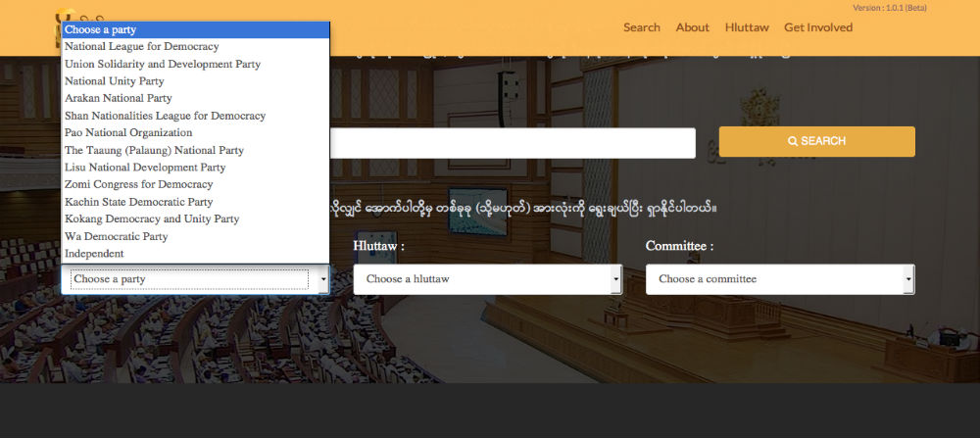Screen dimensions: 980x438
Task: Select Kachin State Democratic Party
Action: (x=138, y=202)
